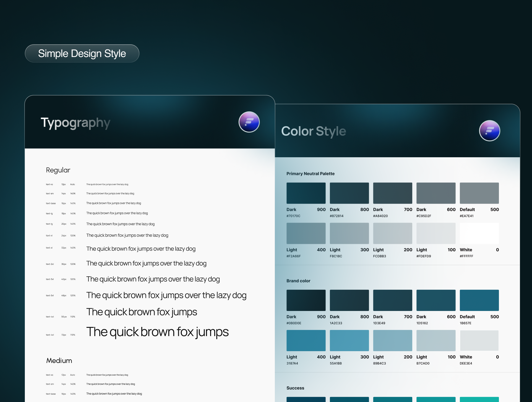Viewport: 532px width, 402px height.
Task: Select the Primary Neutral Light 400 swatch
Action: coord(306,233)
